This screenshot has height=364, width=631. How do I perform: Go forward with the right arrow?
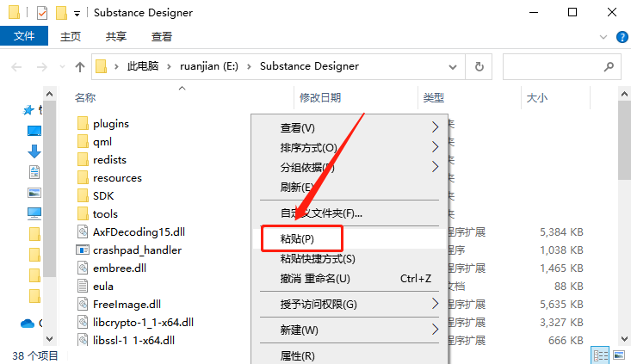tap(42, 67)
